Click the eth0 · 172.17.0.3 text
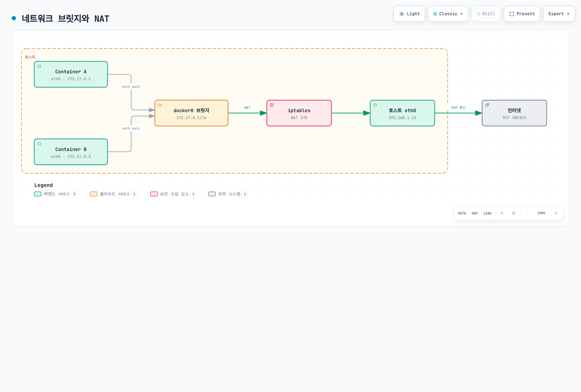This screenshot has height=392, width=581. pos(71,157)
